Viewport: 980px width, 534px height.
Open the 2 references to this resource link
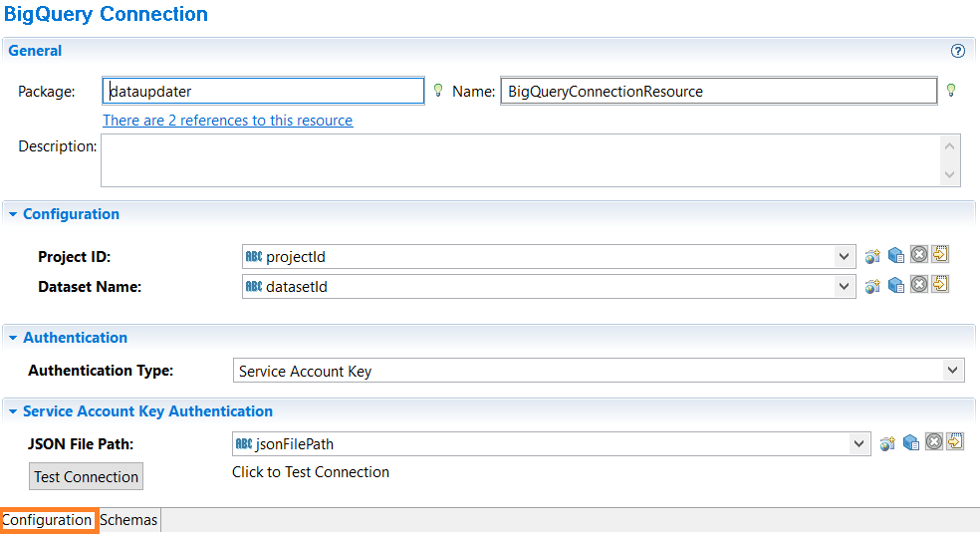pyautogui.click(x=227, y=121)
